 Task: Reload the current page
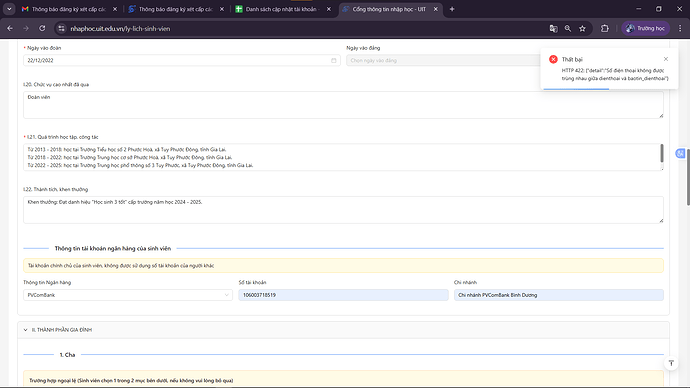click(x=42, y=28)
